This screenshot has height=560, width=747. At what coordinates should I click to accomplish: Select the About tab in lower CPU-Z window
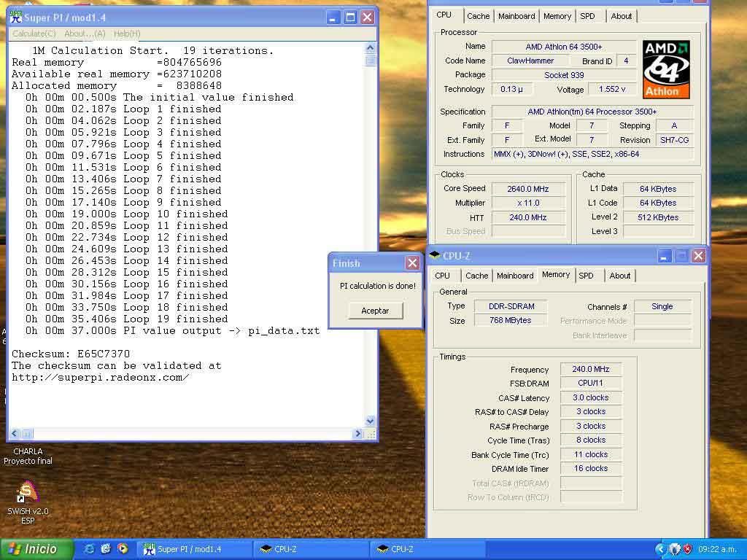[620, 276]
